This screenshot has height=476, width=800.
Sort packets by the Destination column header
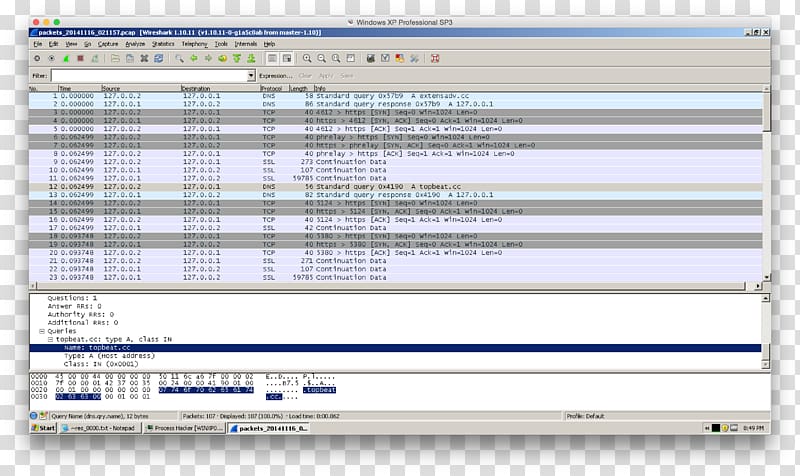point(220,88)
